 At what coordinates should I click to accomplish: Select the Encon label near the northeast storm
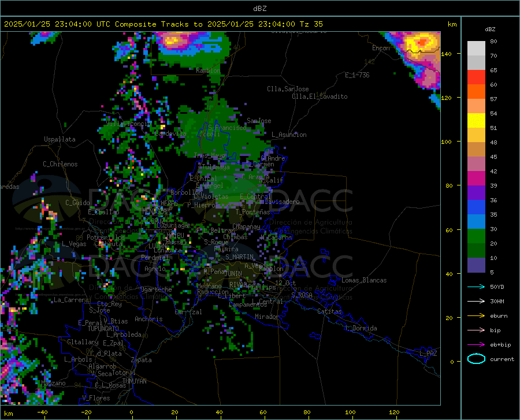(381, 48)
